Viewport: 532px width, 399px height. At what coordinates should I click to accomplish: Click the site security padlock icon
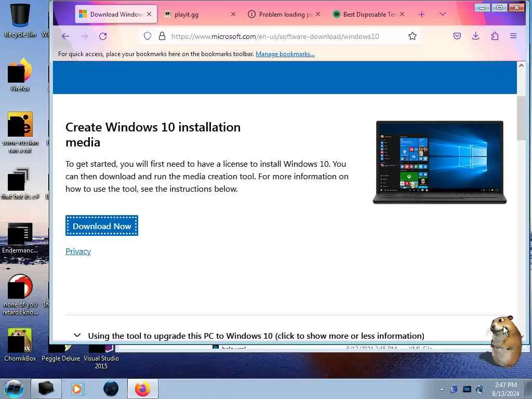[162, 36]
